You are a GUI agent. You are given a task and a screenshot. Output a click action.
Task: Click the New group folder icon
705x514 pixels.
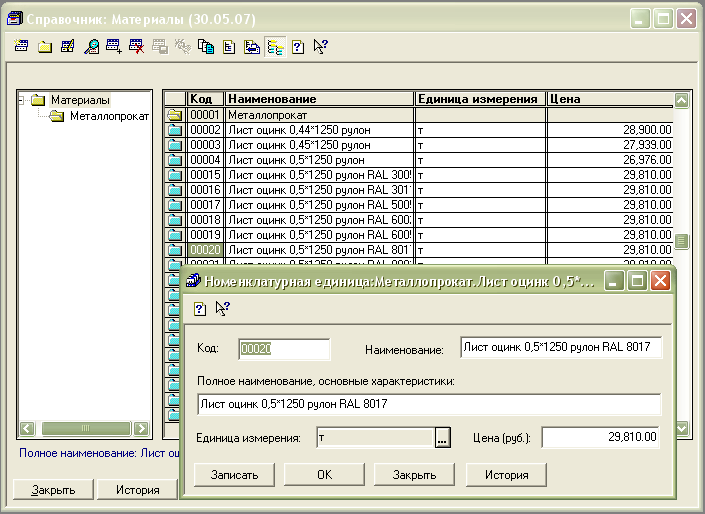[45, 46]
